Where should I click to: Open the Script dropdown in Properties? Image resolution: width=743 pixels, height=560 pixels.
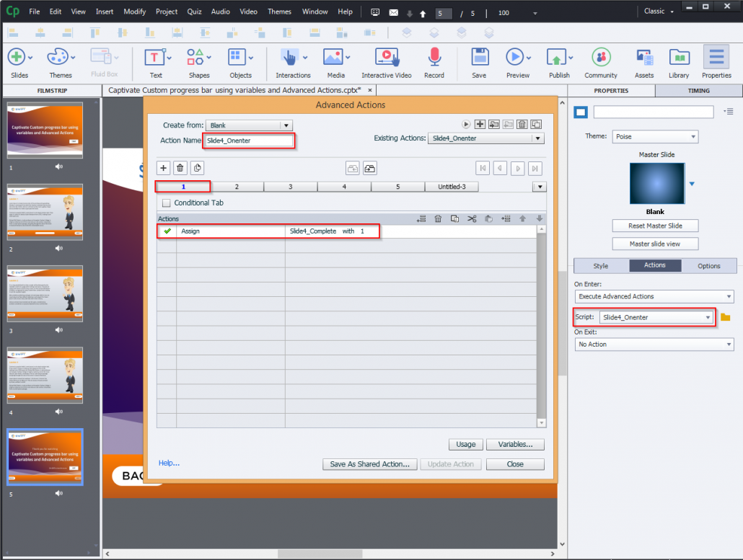tap(656, 317)
